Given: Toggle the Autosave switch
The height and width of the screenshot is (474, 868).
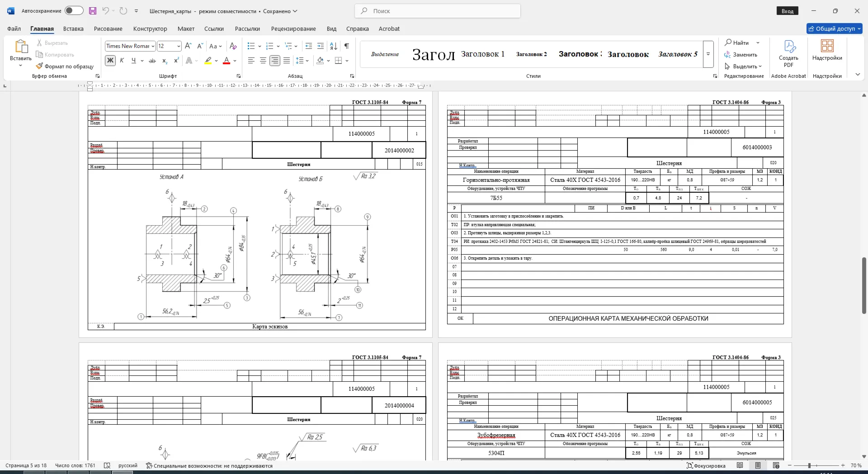Looking at the screenshot, I should coord(74,11).
